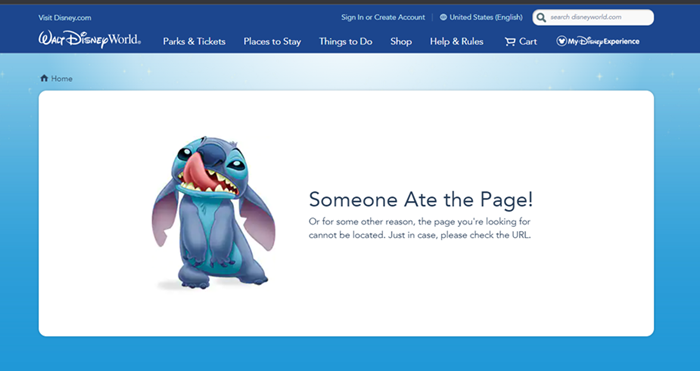Follow the Visit Disney.com link
This screenshot has width=700, height=371.
pyautogui.click(x=65, y=18)
